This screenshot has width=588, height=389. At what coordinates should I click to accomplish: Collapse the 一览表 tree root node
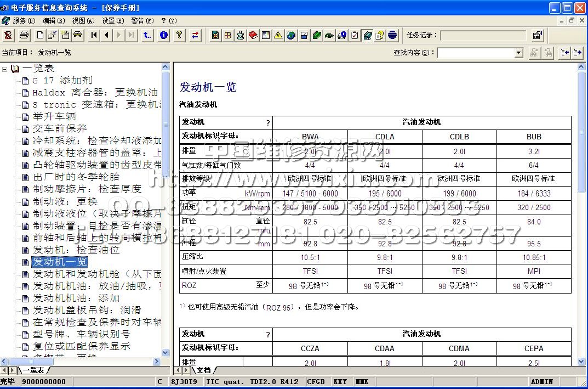click(x=5, y=69)
